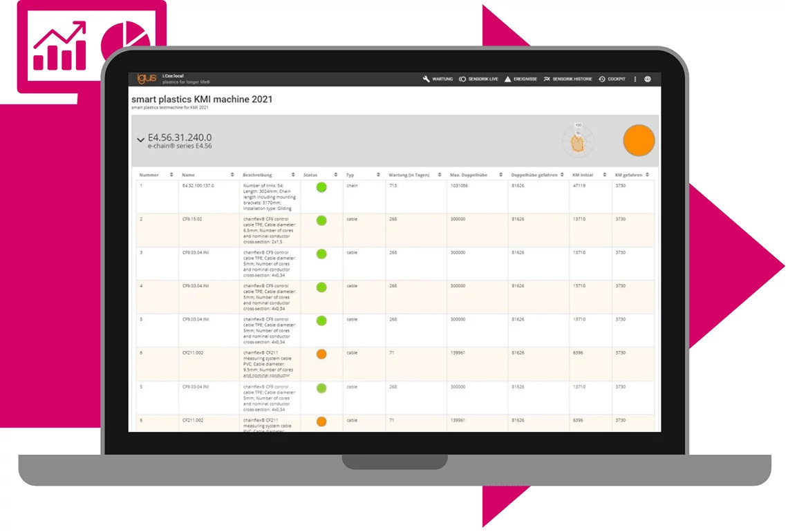Click the smart plastics KMI machine 2021 heading
Image resolution: width=788 pixels, height=532 pixels.
pos(202,99)
